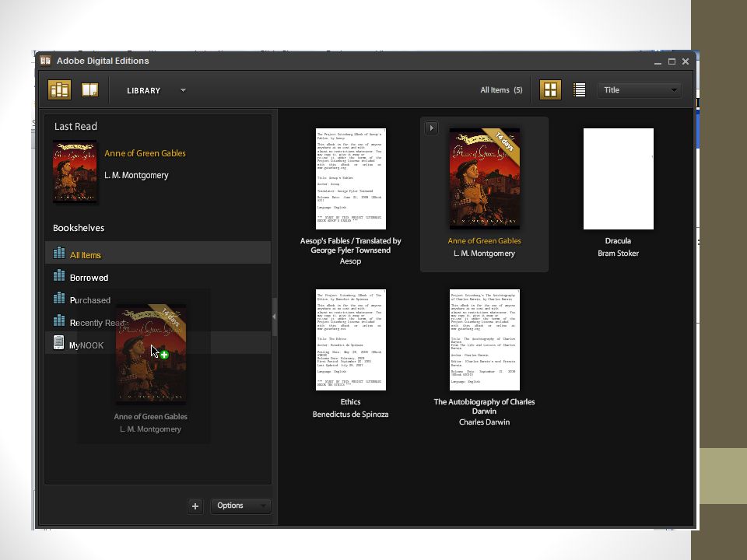
Task: Open item options arrow on Anne of Green Gables
Action: coord(431,128)
